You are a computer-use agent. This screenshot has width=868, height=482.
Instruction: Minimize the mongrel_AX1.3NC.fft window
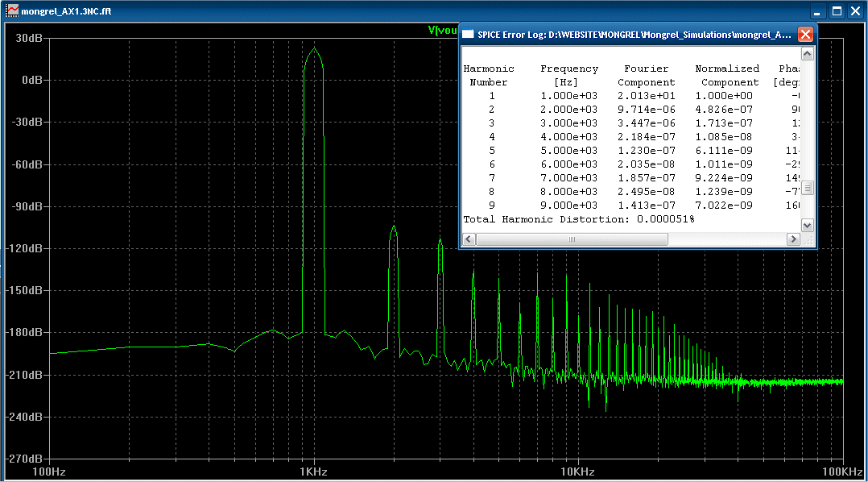(x=817, y=11)
